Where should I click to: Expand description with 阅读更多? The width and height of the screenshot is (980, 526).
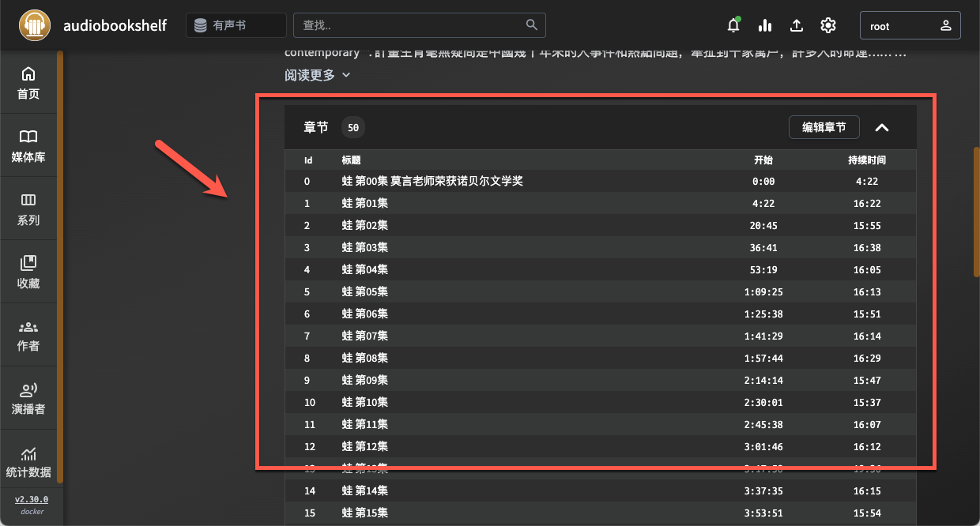coord(318,75)
